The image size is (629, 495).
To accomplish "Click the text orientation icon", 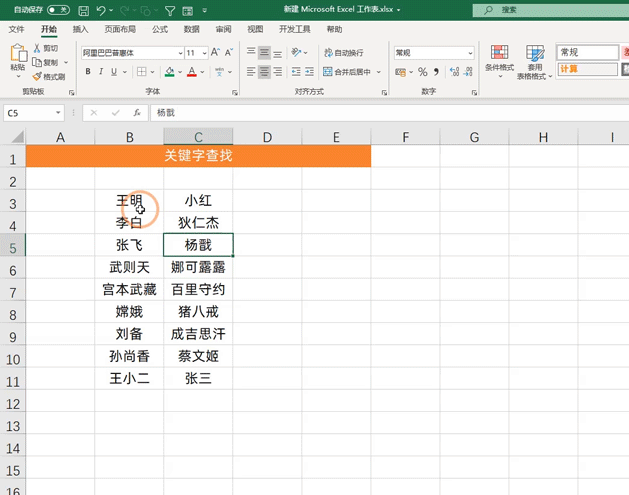I will 297,52.
